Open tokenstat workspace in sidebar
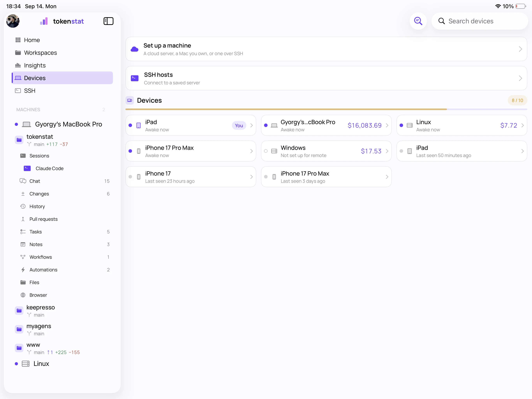532x399 pixels. pos(62,140)
